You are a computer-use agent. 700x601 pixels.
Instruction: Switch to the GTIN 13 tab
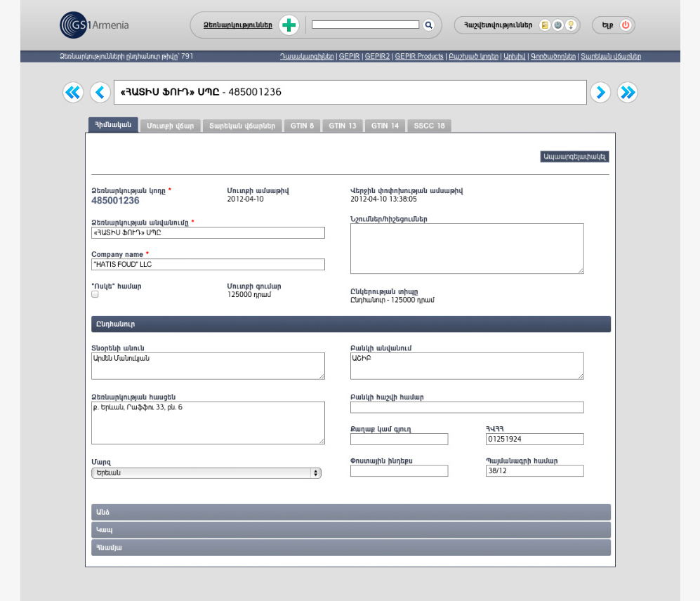(x=343, y=126)
